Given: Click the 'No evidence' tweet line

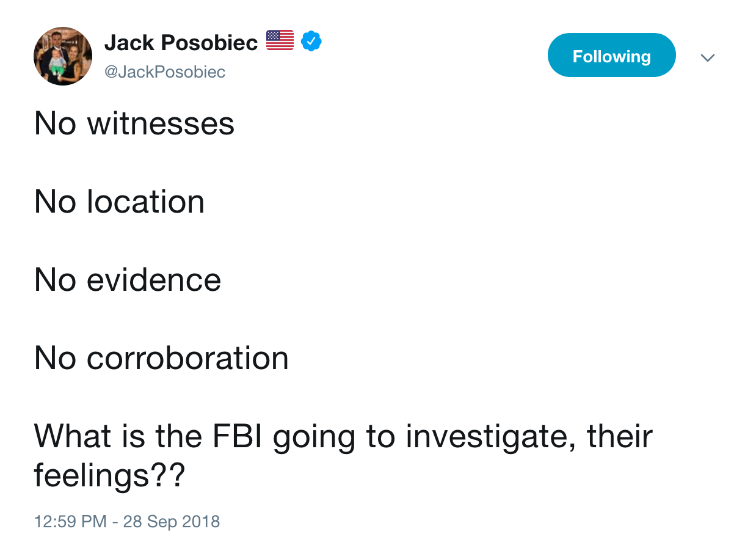Looking at the screenshot, I should pyautogui.click(x=128, y=280).
